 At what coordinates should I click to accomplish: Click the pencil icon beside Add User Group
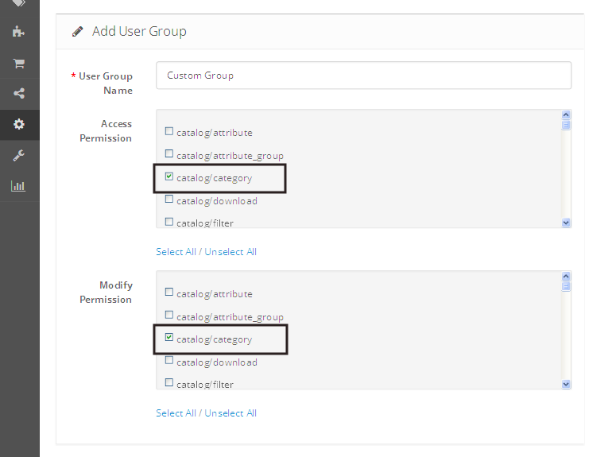pyautogui.click(x=77, y=31)
